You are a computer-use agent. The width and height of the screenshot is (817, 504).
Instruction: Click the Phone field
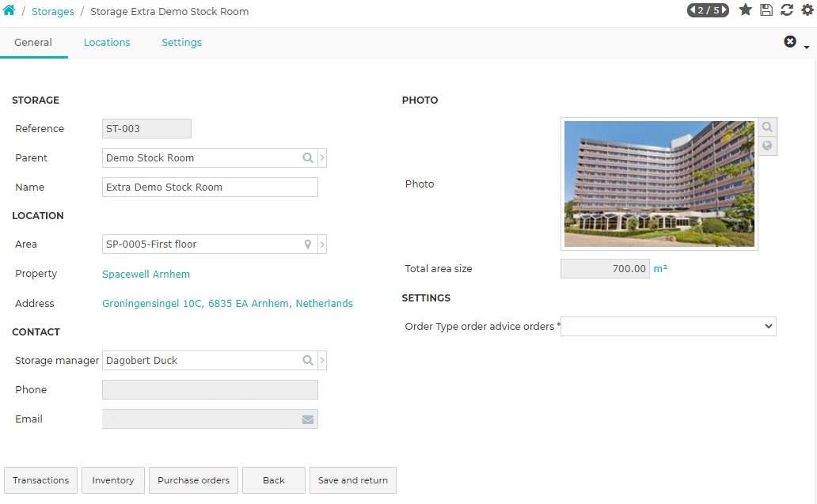[210, 389]
